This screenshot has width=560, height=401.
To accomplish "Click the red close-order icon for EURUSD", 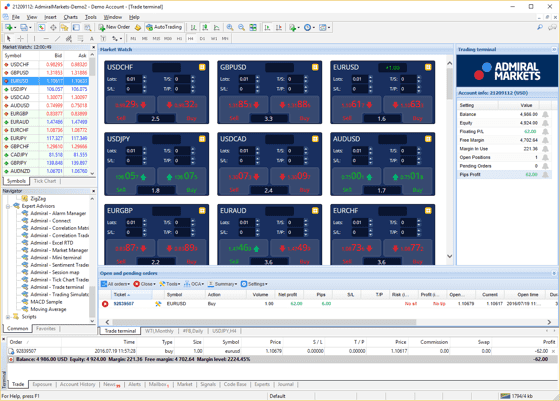I will click(x=105, y=304).
